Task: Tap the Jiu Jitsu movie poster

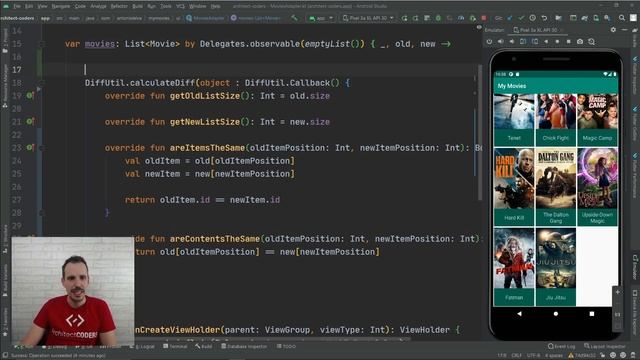Action: point(556,259)
